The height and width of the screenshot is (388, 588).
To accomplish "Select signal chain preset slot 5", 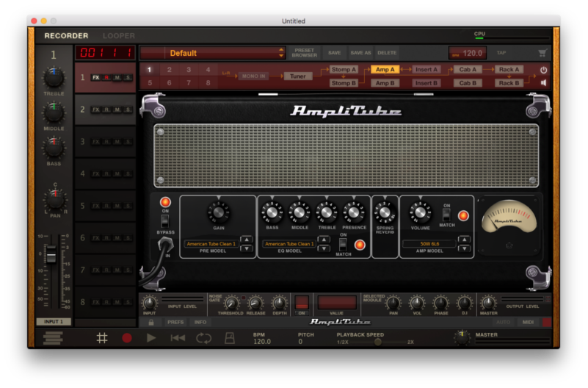I will click(150, 83).
